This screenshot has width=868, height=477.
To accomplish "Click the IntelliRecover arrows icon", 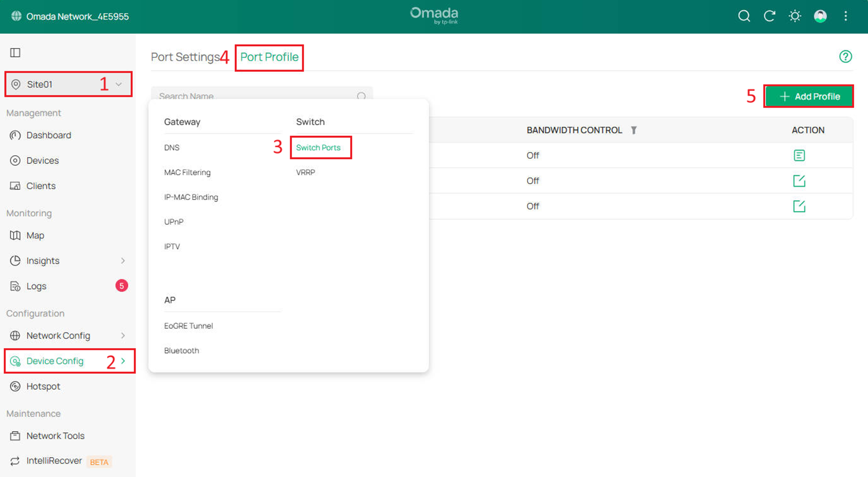I will coord(15,461).
